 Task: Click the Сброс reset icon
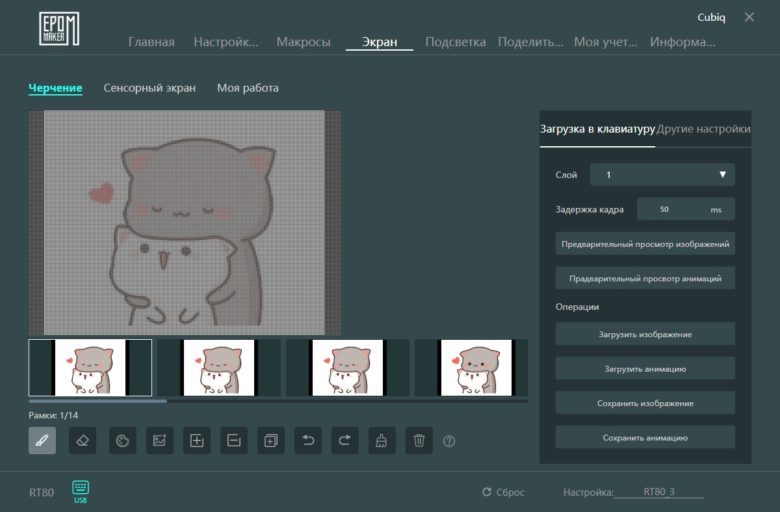pyautogui.click(x=487, y=492)
